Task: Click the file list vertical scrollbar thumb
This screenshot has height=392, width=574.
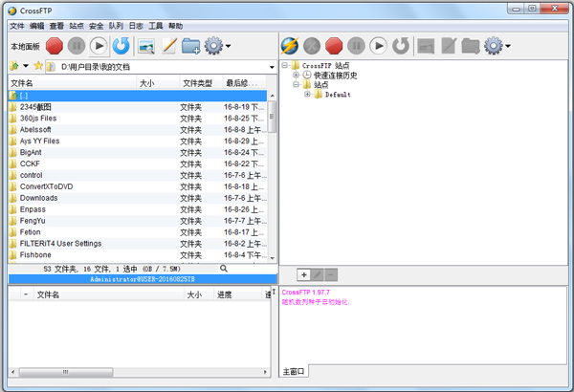Action: tap(272, 117)
